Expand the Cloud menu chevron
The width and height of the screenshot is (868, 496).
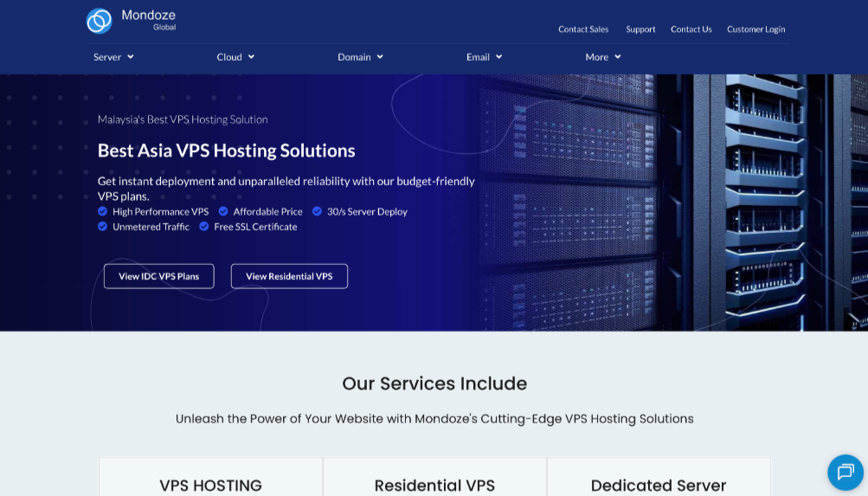251,56
